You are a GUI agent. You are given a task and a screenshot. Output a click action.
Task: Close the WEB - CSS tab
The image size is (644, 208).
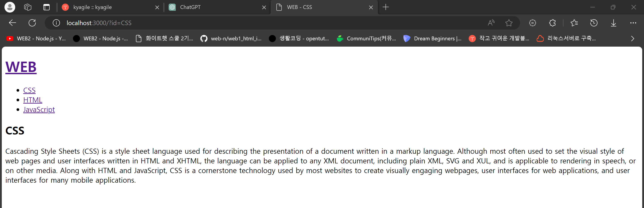click(x=371, y=7)
